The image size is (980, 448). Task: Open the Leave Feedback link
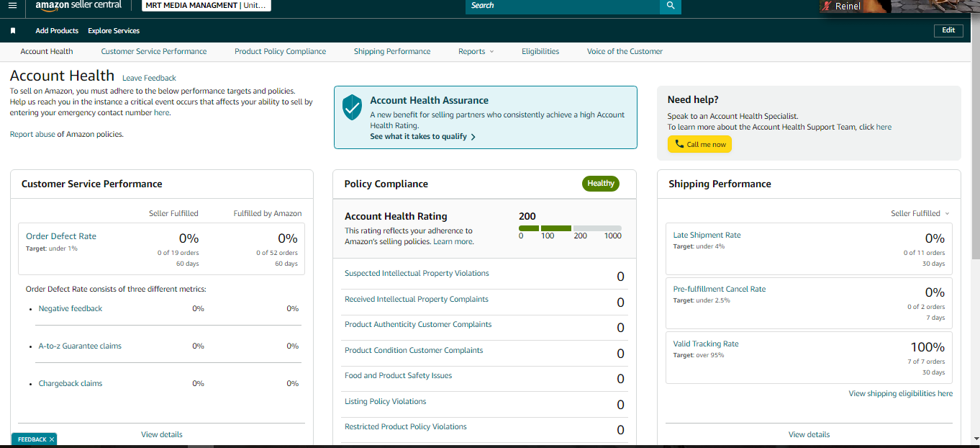[149, 78]
